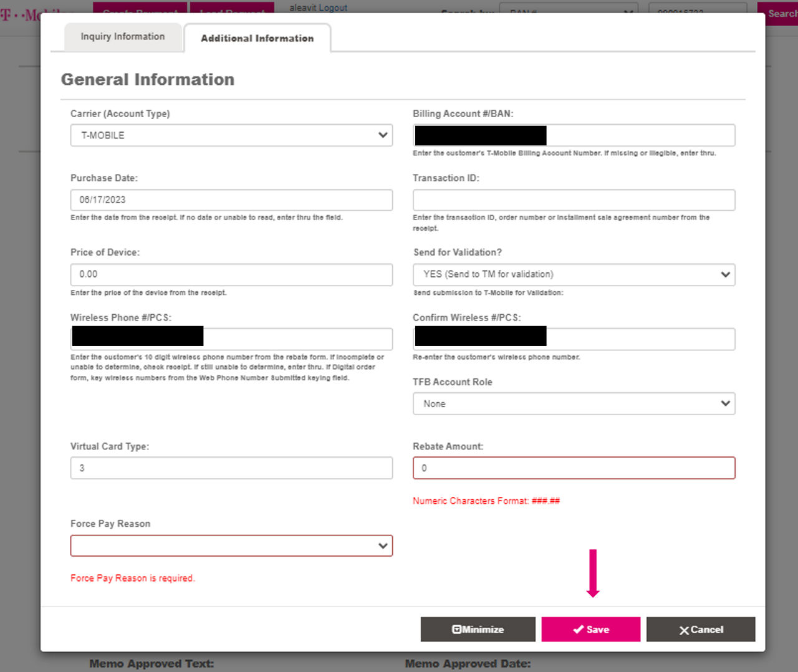Click the Price of Device field
Screen dimensions: 798x672
(x=231, y=274)
